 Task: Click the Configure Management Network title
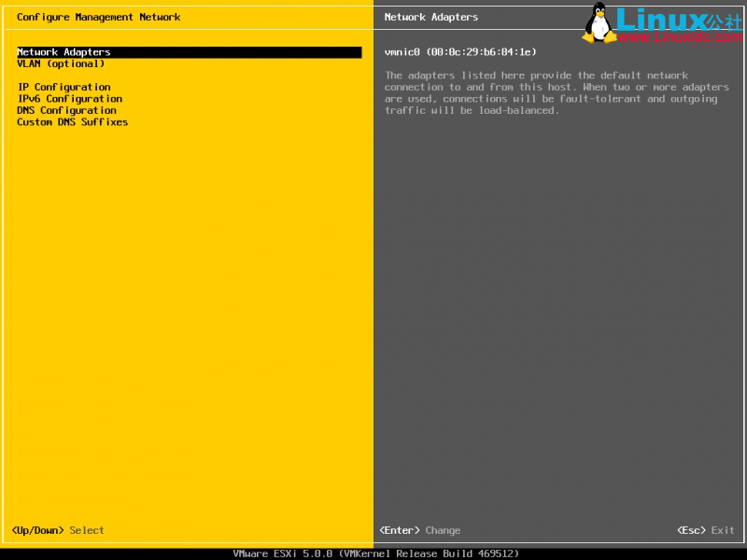[99, 17]
